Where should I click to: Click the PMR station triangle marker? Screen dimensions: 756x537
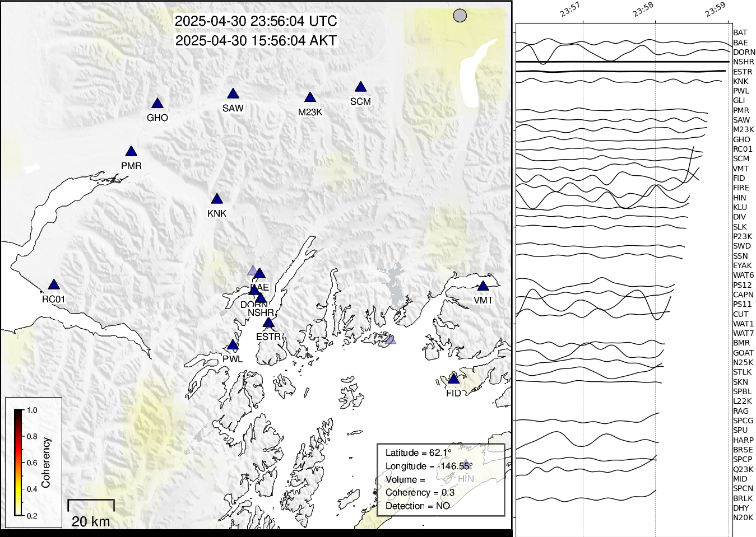(x=131, y=152)
